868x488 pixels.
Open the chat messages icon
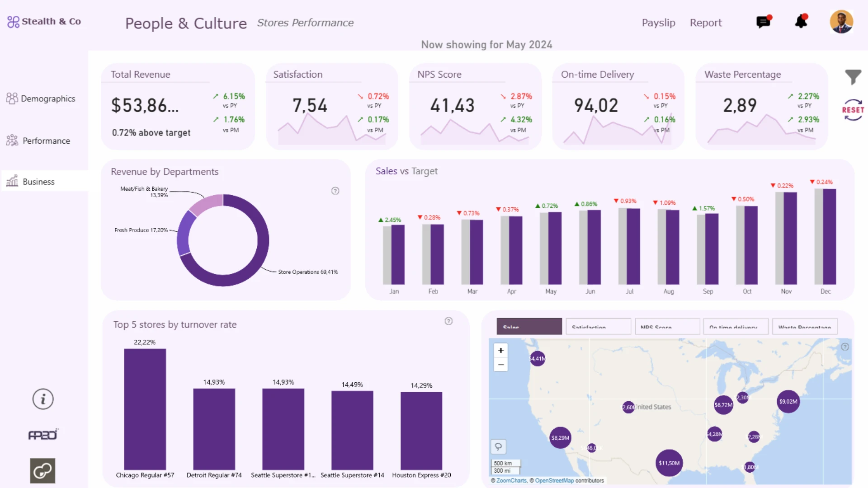764,22
